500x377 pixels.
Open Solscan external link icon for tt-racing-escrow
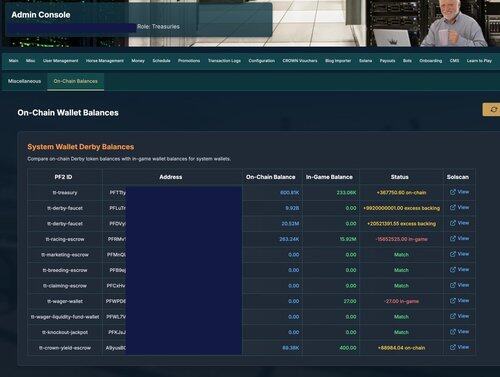point(453,239)
